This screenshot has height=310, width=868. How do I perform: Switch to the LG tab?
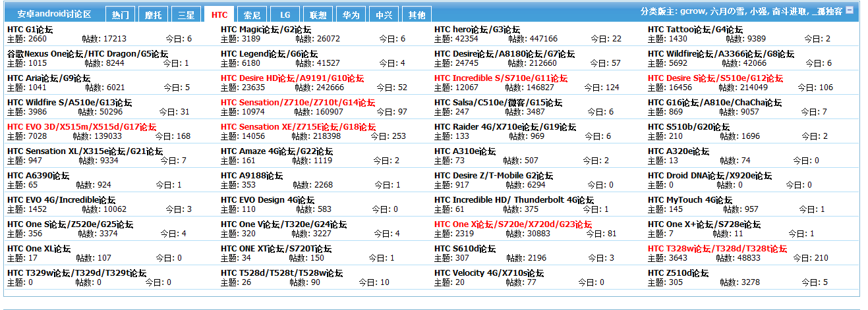coord(285,14)
